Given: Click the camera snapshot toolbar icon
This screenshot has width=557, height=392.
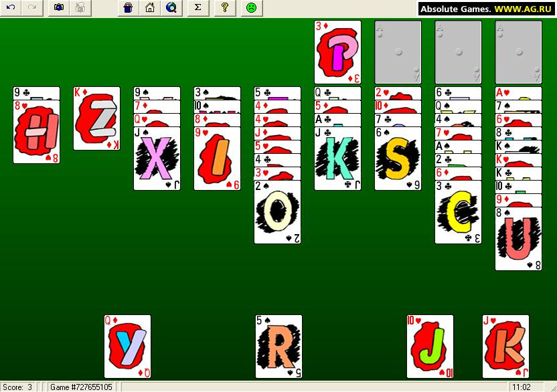Looking at the screenshot, I should [59, 8].
